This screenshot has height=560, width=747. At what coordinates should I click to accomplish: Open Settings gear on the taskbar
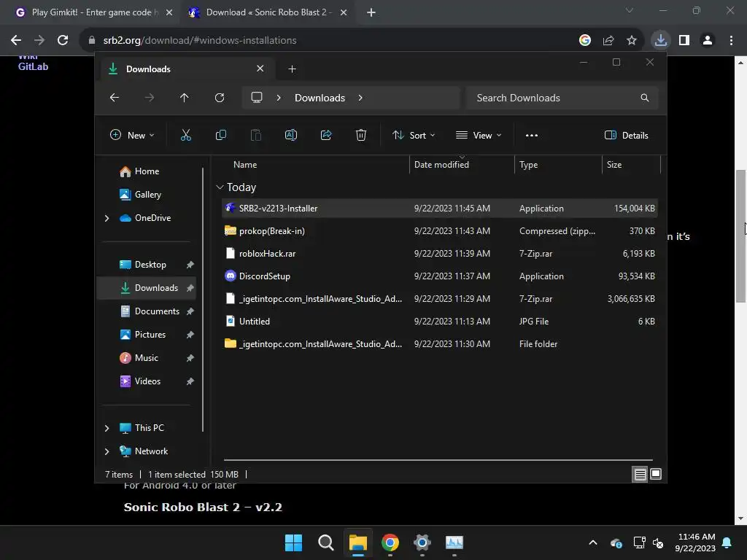(x=422, y=542)
